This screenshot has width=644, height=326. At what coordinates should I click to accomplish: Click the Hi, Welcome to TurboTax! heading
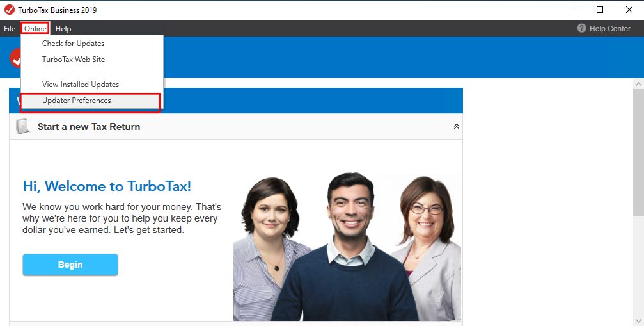[107, 186]
